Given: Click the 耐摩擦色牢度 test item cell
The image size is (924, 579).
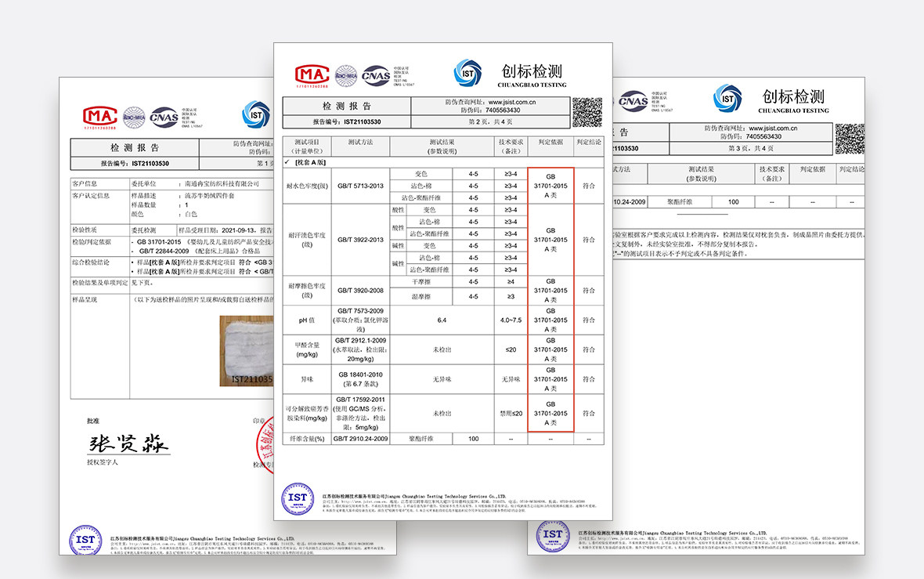Looking at the screenshot, I should pyautogui.click(x=307, y=290).
